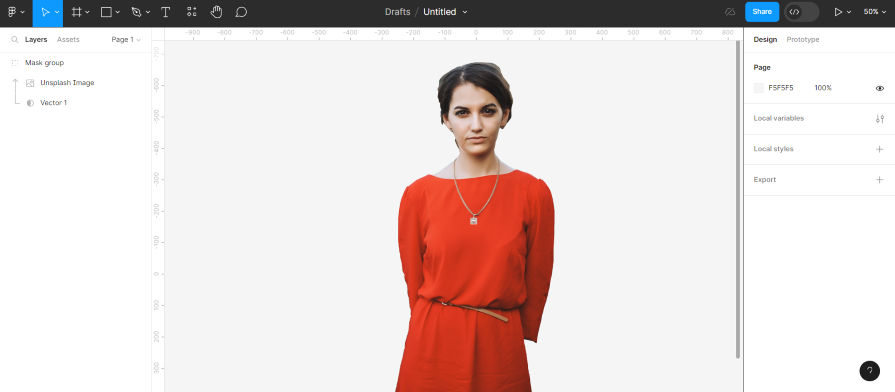Screen dimensions: 895x392
Task: Add a new Export setting
Action: tap(879, 180)
